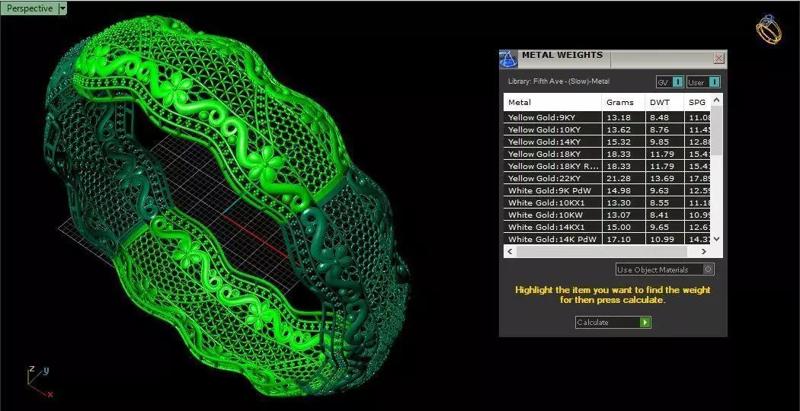Screen dimensions: 800x411
Task: Click the horizontal scroll right arrow
Action: point(704,251)
